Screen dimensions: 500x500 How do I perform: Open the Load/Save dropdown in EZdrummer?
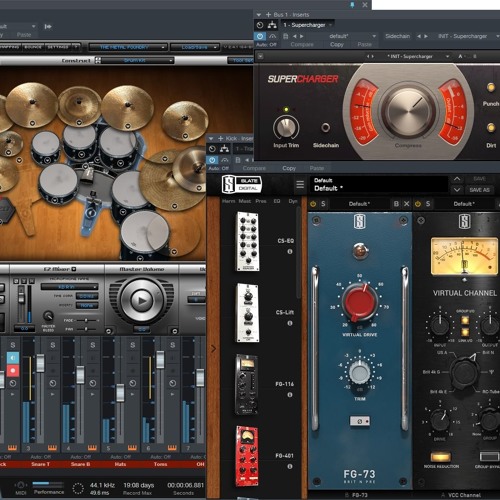click(195, 47)
